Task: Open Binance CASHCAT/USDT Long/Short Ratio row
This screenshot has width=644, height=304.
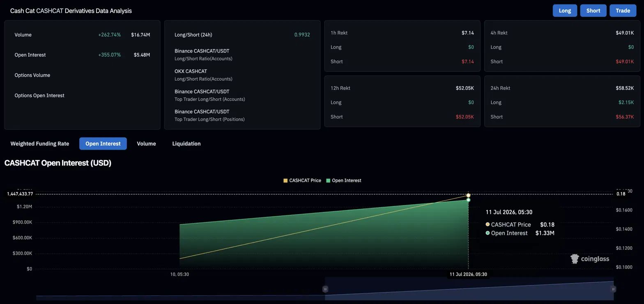Action: pos(242,55)
